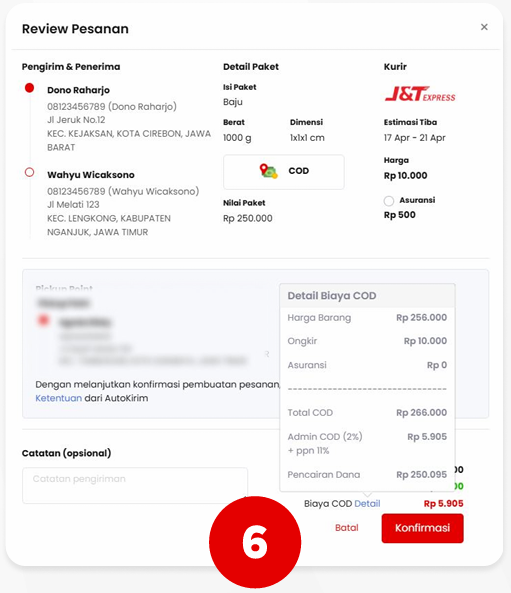Click the hollow recipient location circle
Screen dimensions: 511x593
pos(30,172)
